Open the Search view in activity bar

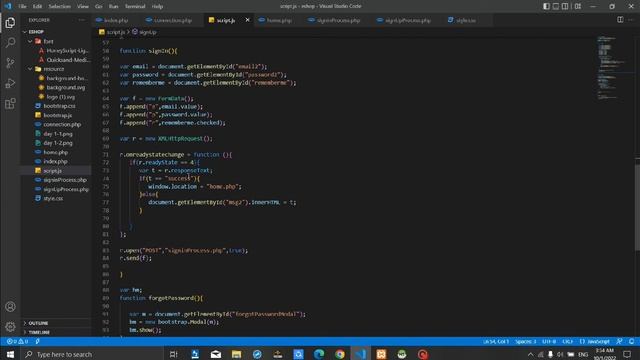pyautogui.click(x=11, y=42)
